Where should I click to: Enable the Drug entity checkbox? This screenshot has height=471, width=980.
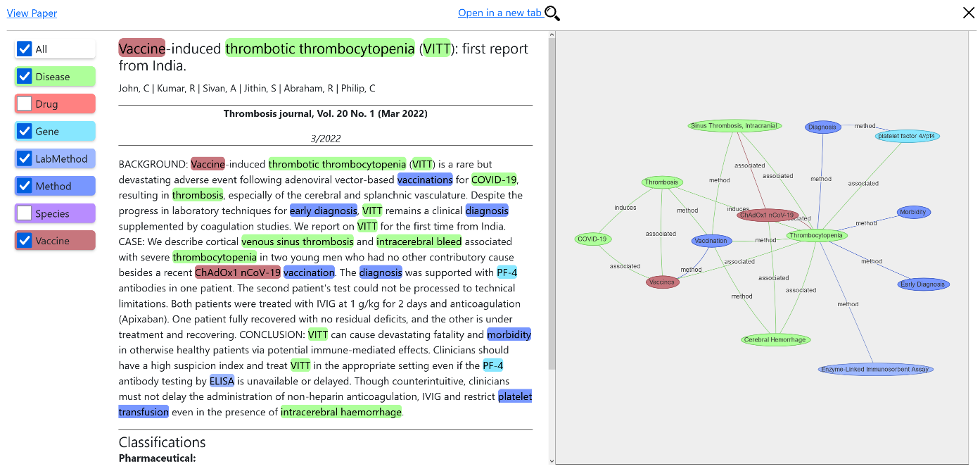(x=25, y=103)
